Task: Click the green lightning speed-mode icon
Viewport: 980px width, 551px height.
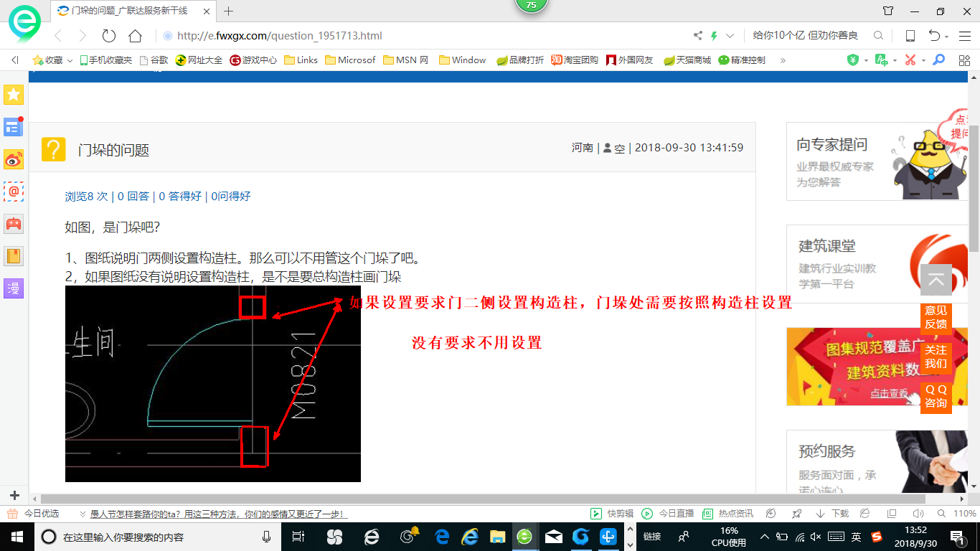Action: point(714,36)
